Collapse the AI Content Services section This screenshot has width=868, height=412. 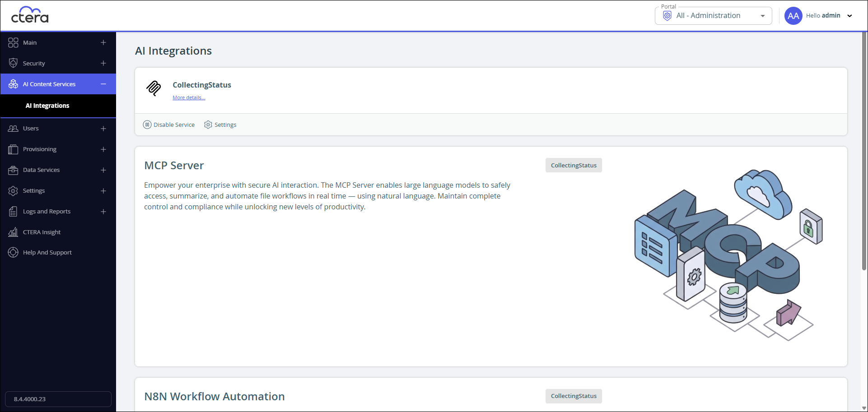103,84
